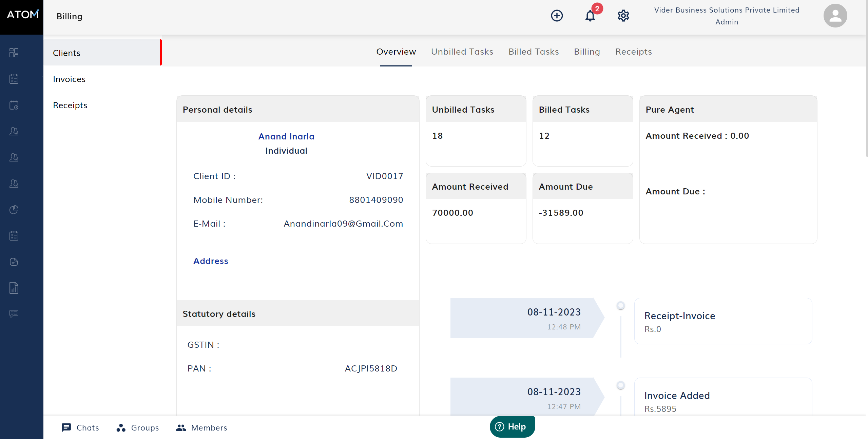
Task: Click the plus add-new icon
Action: click(x=557, y=16)
